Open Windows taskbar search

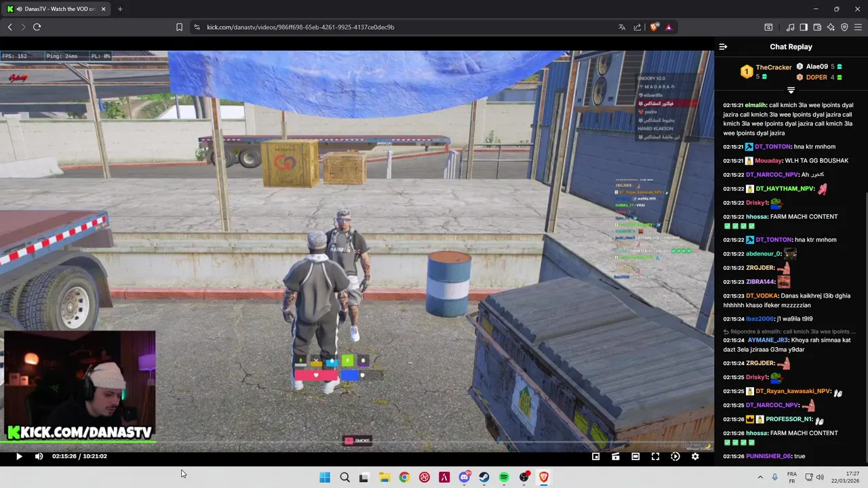(344, 477)
